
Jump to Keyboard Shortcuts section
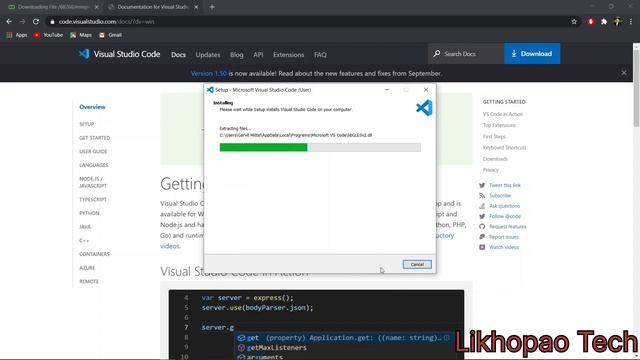click(504, 148)
